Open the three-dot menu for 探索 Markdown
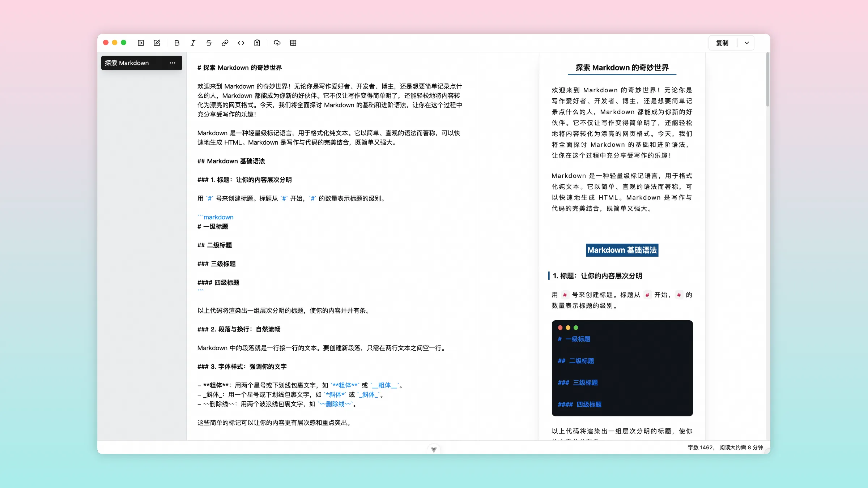 (173, 63)
